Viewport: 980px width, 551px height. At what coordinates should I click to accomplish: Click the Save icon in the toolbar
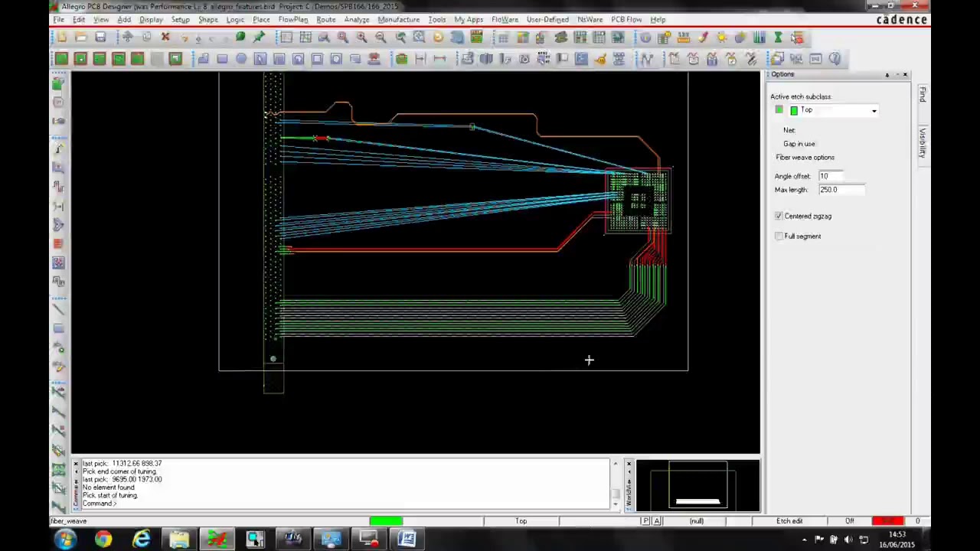point(100,37)
